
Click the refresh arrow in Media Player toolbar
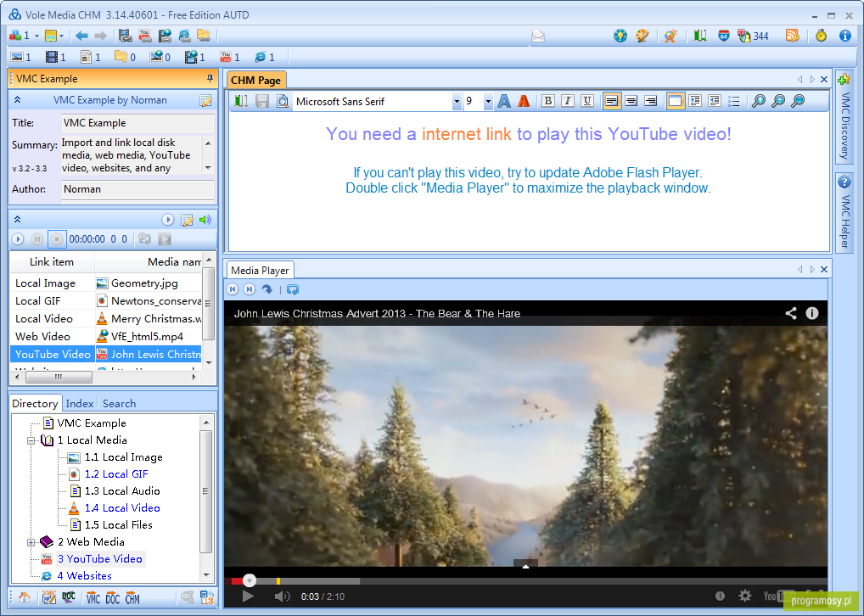coord(267,289)
